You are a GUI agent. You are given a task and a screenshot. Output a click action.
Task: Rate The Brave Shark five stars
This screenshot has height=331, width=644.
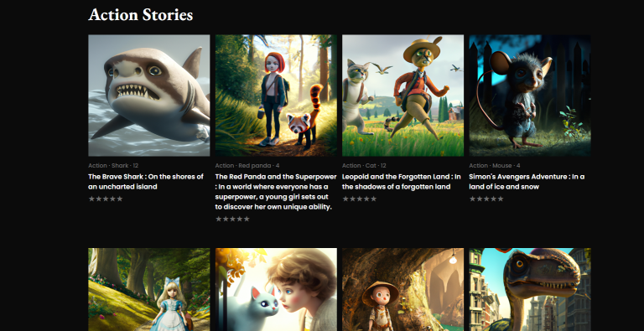pyautogui.click(x=120, y=199)
